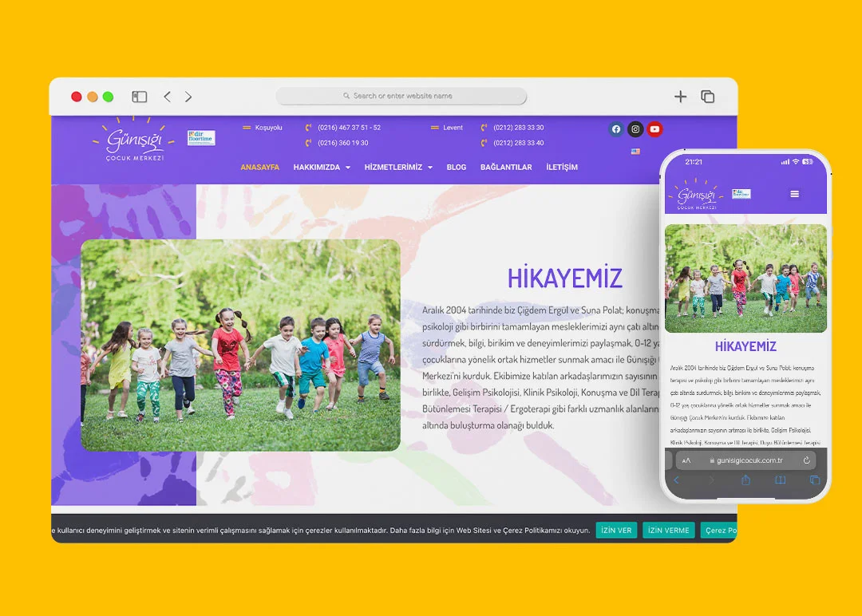
Task: Open the Facebook social icon
Action: coord(616,129)
